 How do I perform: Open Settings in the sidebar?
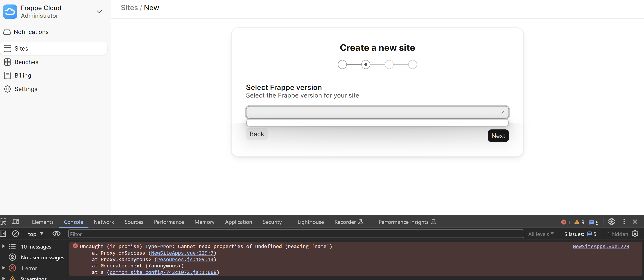[x=54, y=89]
